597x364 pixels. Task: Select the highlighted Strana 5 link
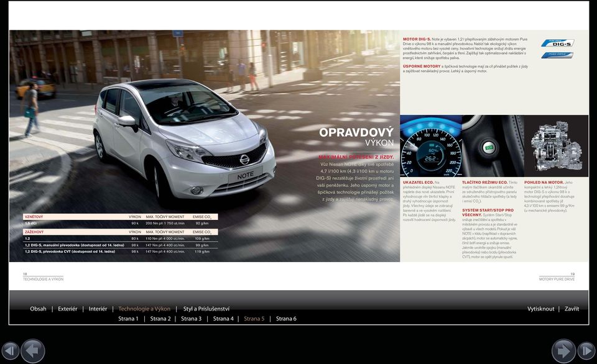[254, 319]
